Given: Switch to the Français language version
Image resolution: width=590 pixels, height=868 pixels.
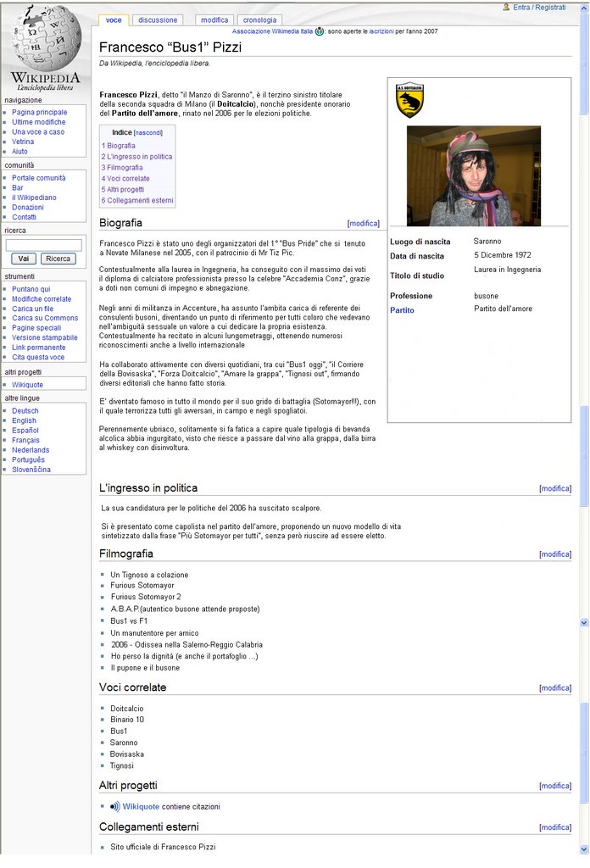Looking at the screenshot, I should click(26, 440).
